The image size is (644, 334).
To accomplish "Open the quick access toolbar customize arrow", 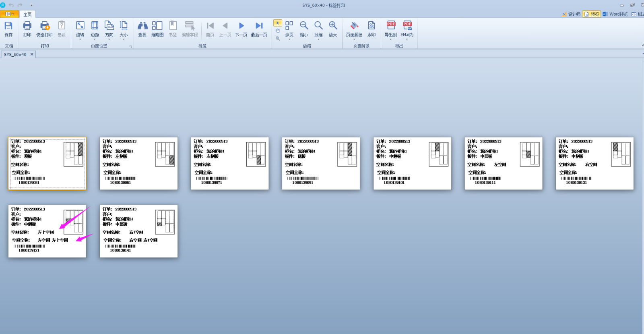I will coord(31,5).
